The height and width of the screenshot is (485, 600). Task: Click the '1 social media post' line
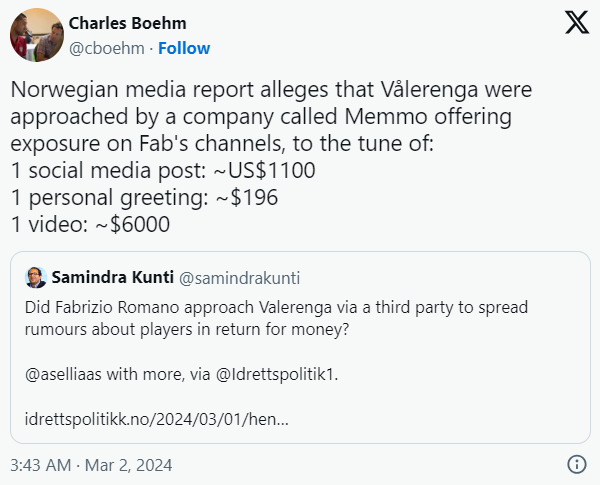click(163, 170)
